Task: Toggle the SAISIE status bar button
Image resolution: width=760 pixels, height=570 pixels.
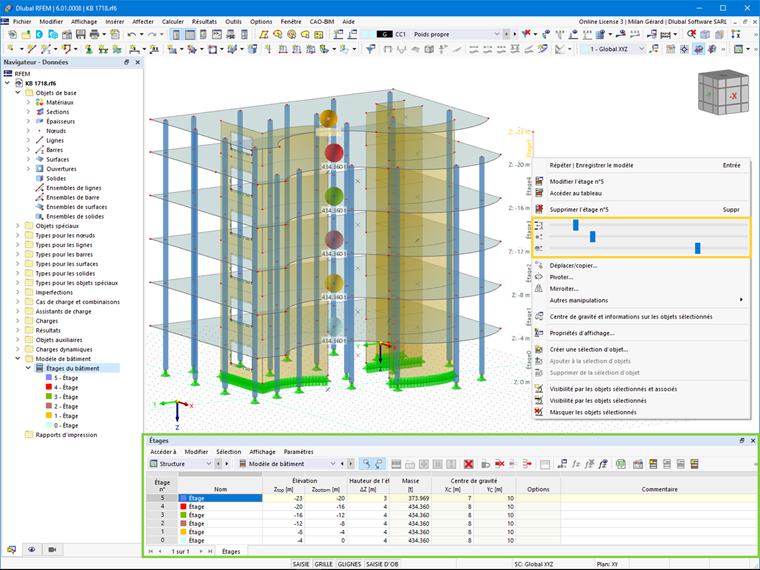Action: (x=301, y=564)
